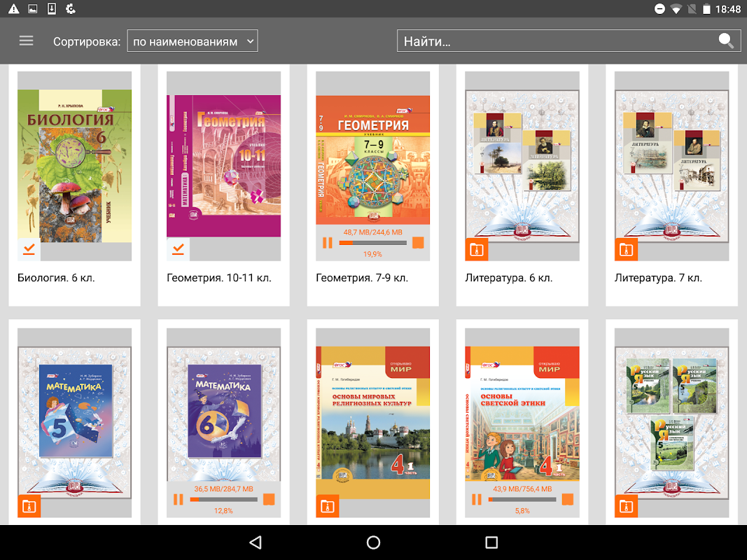Click the Геометрия 7-9 download progress bar
Image resolution: width=747 pixels, height=560 pixels.
372,243
